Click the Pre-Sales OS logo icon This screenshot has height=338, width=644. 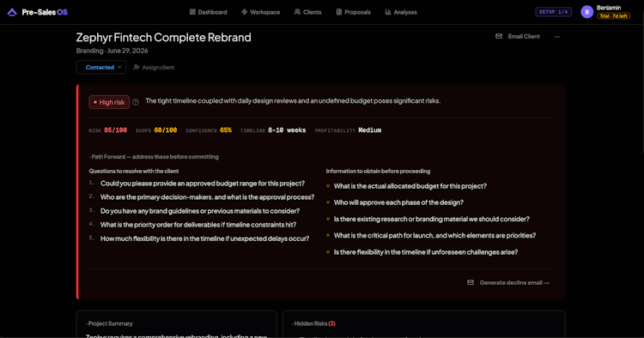click(12, 12)
